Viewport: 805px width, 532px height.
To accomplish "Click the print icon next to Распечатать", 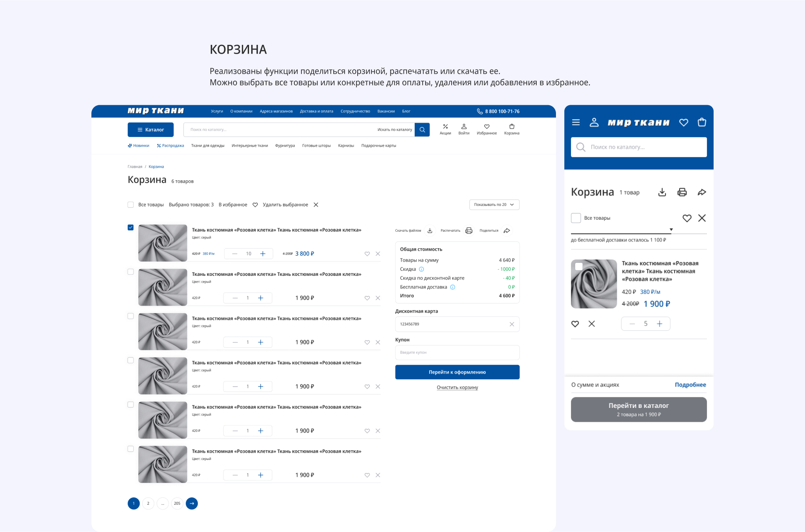I will [469, 231].
